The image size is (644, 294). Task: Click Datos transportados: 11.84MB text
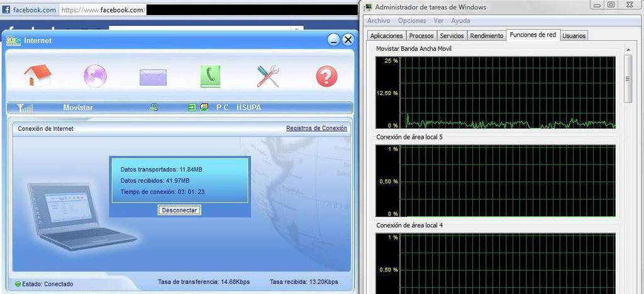[162, 170]
